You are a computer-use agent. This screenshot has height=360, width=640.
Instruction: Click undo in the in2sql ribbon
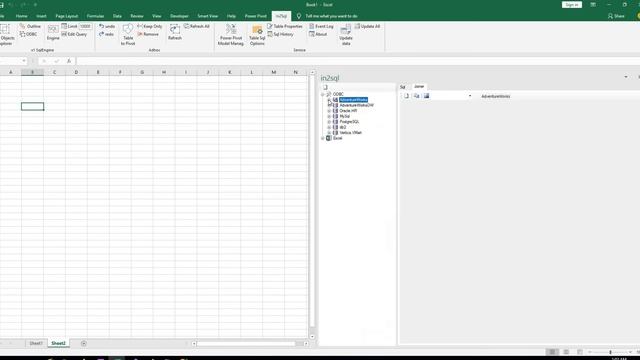107,26
